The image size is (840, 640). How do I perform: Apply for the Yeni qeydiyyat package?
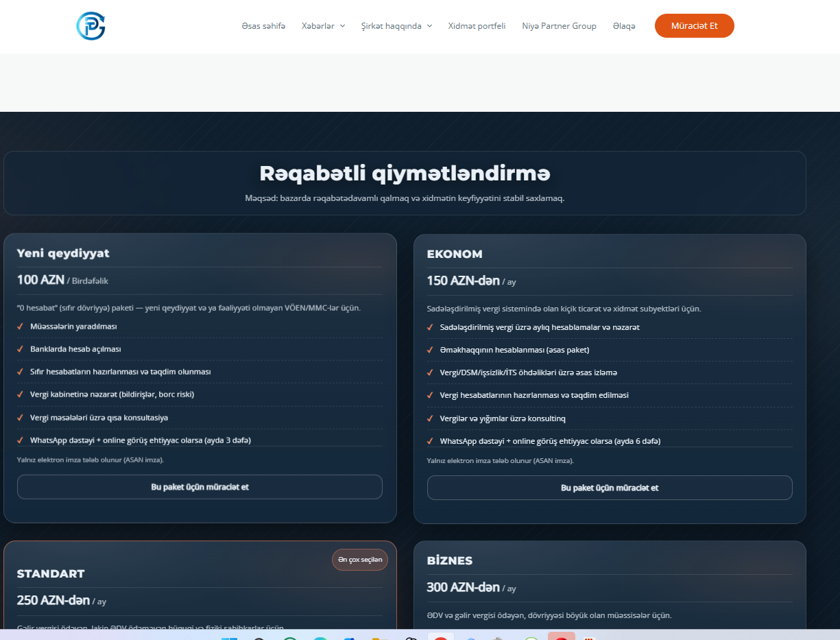click(200, 487)
